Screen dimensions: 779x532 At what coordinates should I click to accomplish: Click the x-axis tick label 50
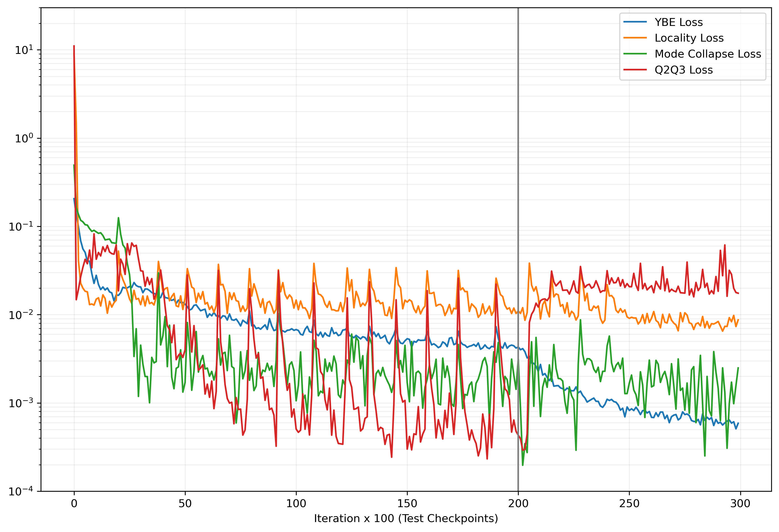coord(185,503)
